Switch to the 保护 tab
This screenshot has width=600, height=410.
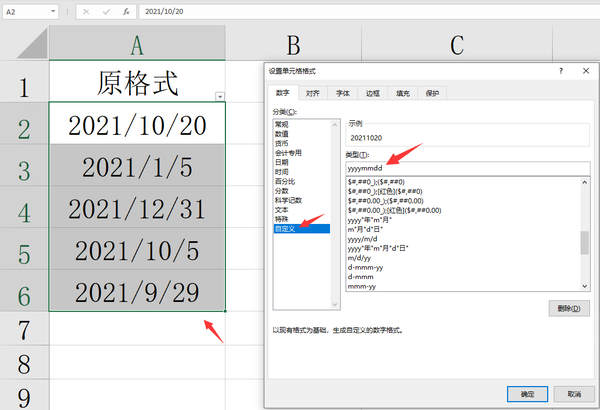(x=432, y=93)
